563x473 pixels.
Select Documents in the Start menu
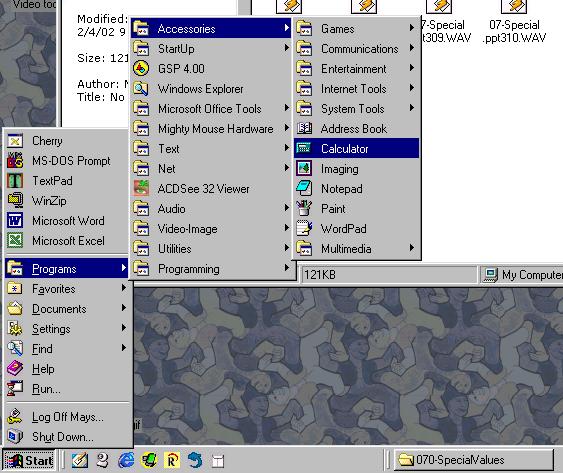67,309
